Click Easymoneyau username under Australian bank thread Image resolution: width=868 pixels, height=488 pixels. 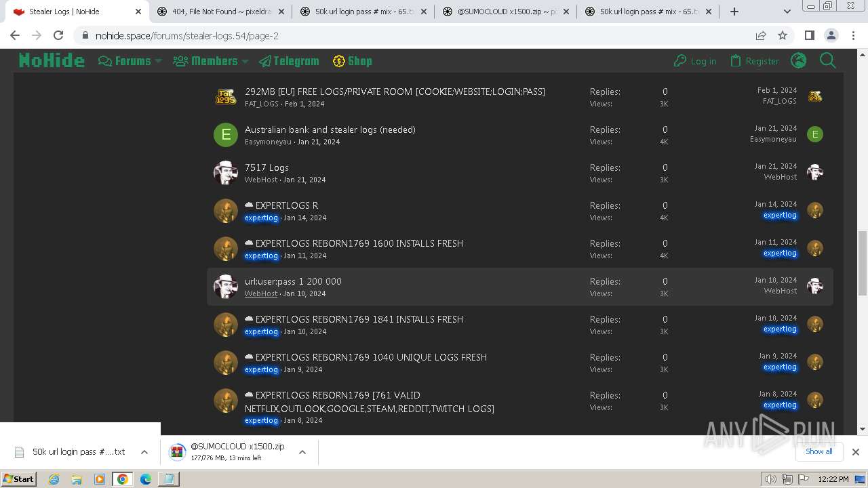click(x=268, y=142)
